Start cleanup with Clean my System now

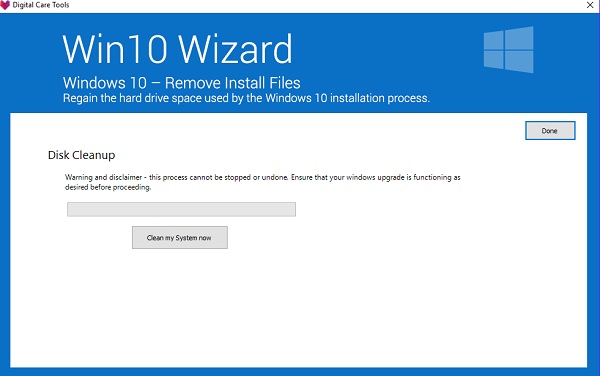180,238
